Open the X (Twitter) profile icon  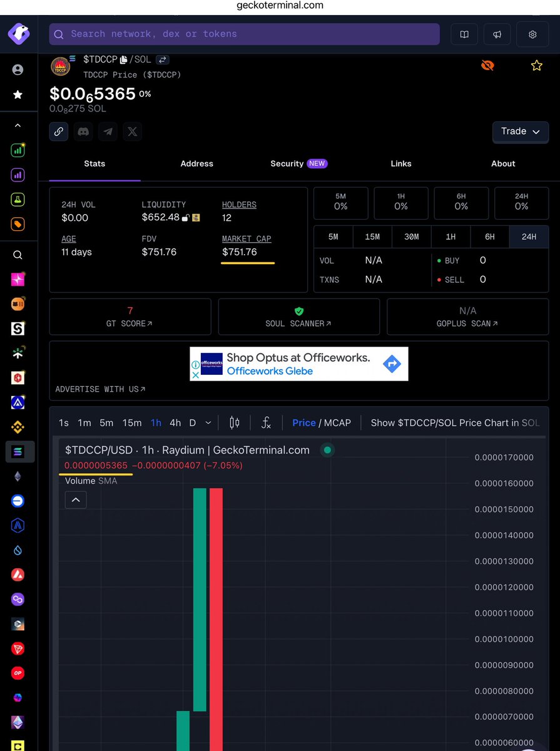(132, 131)
